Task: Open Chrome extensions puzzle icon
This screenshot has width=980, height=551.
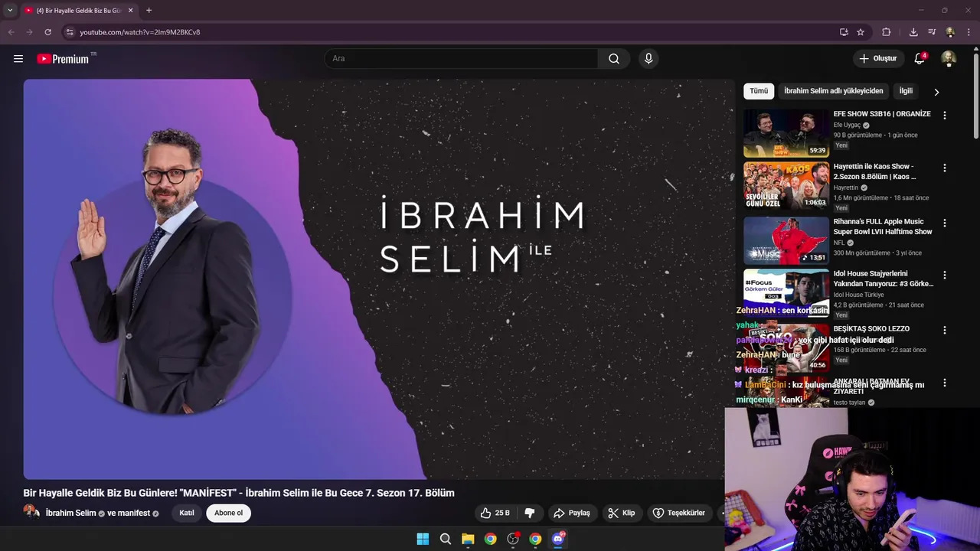Action: (887, 32)
